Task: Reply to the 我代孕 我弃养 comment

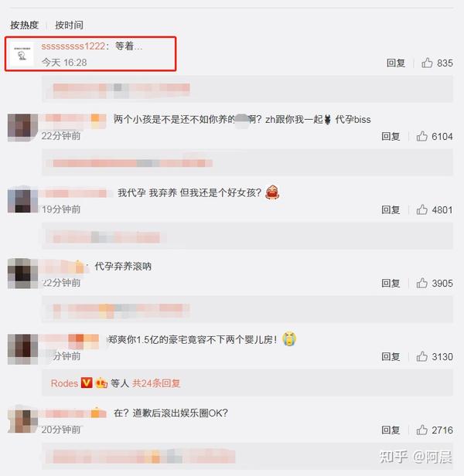Action: pyautogui.click(x=391, y=209)
